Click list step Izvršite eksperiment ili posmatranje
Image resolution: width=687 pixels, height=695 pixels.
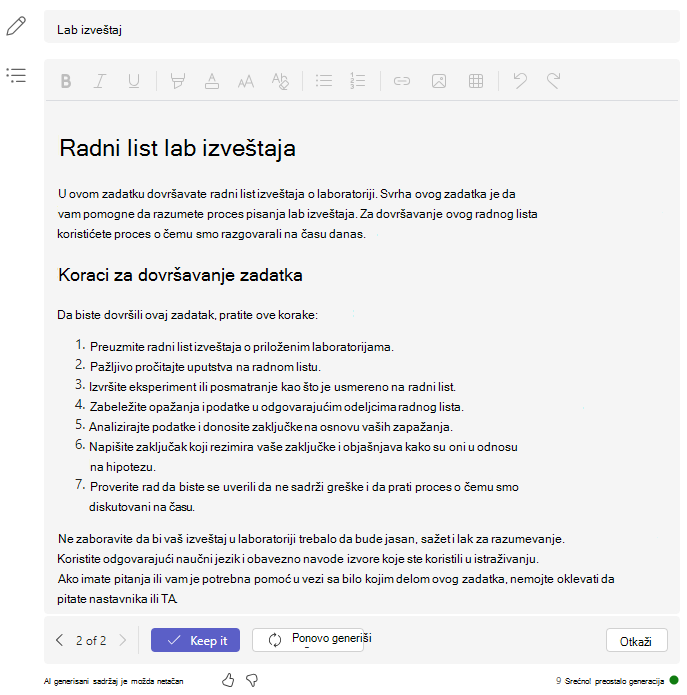click(272, 387)
